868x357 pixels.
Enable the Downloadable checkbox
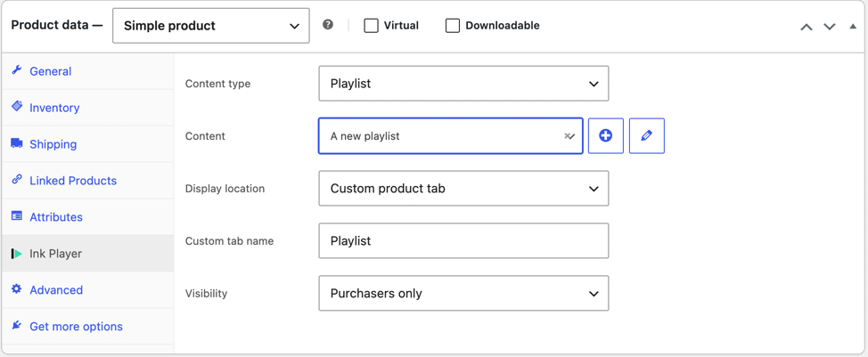point(453,26)
